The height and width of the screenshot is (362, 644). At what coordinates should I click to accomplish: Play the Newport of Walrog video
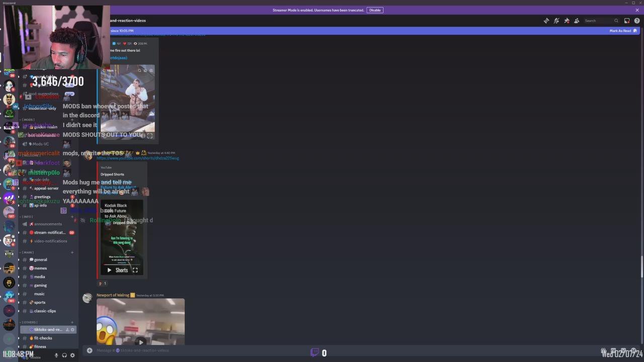click(140, 341)
